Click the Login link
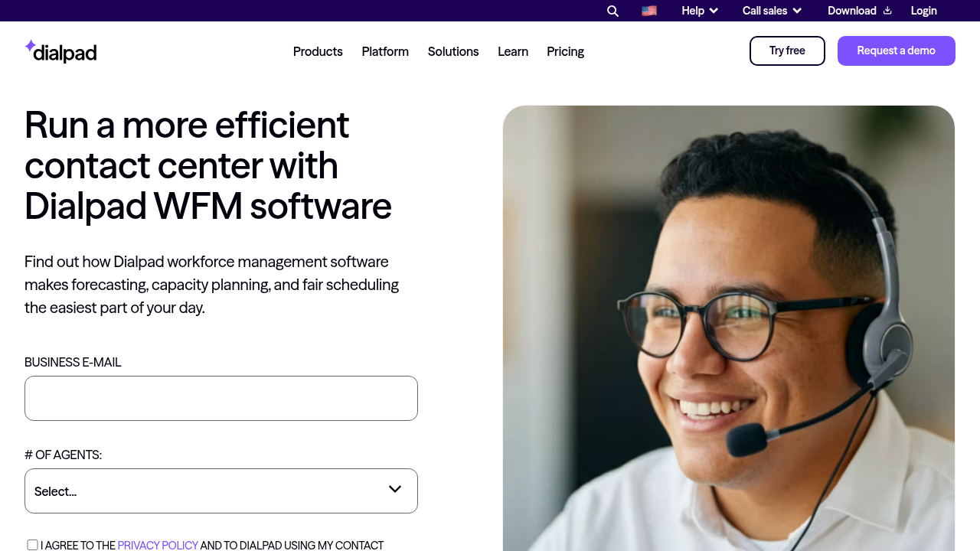The width and height of the screenshot is (980, 551). pos(923,11)
